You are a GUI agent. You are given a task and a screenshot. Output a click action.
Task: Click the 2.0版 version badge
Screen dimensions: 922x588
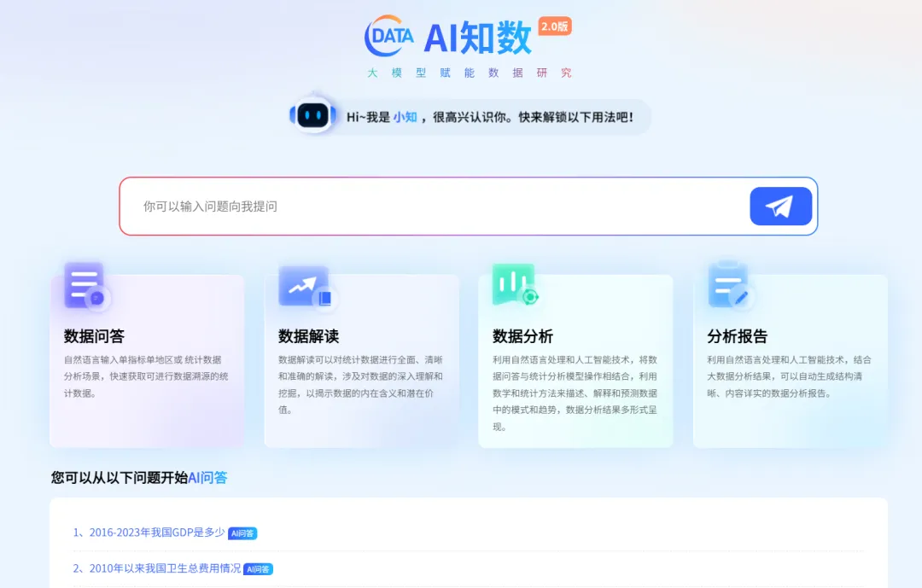pyautogui.click(x=555, y=26)
